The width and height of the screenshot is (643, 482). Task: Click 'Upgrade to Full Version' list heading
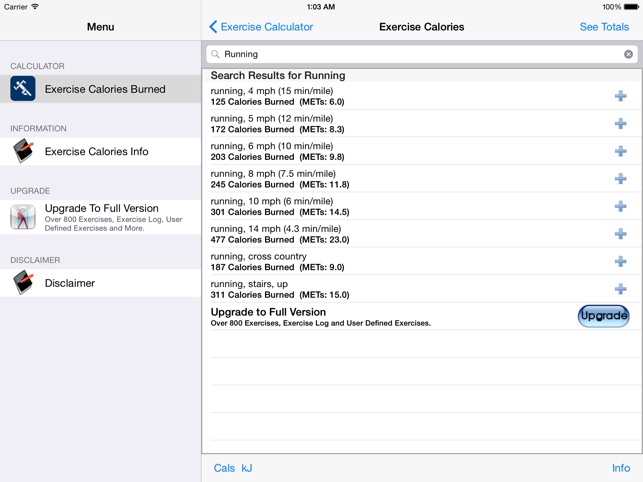click(268, 312)
